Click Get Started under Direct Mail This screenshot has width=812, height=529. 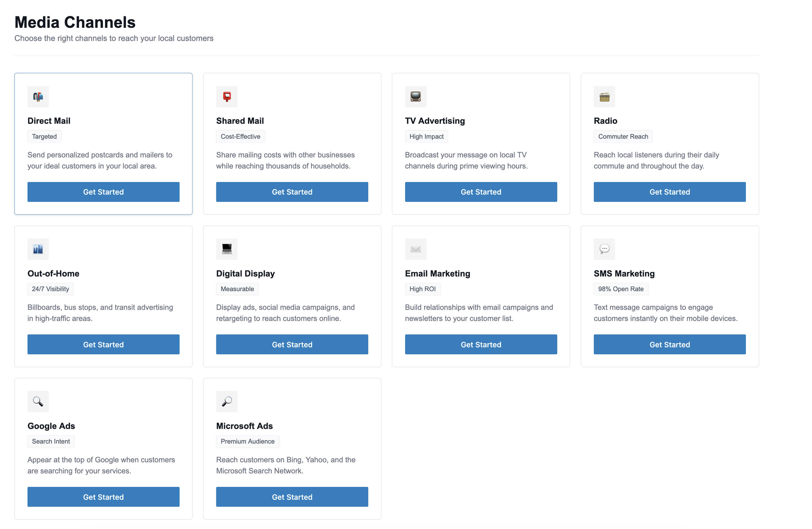coord(103,192)
